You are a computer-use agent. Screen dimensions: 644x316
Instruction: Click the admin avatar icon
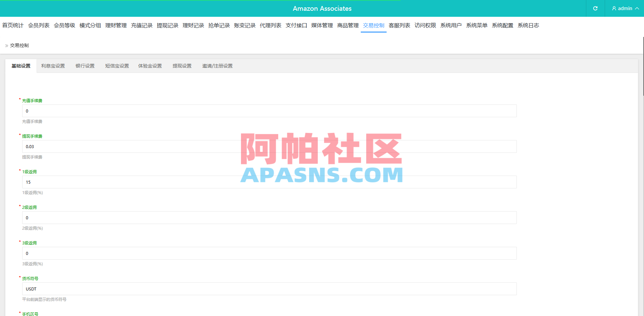coord(613,8)
